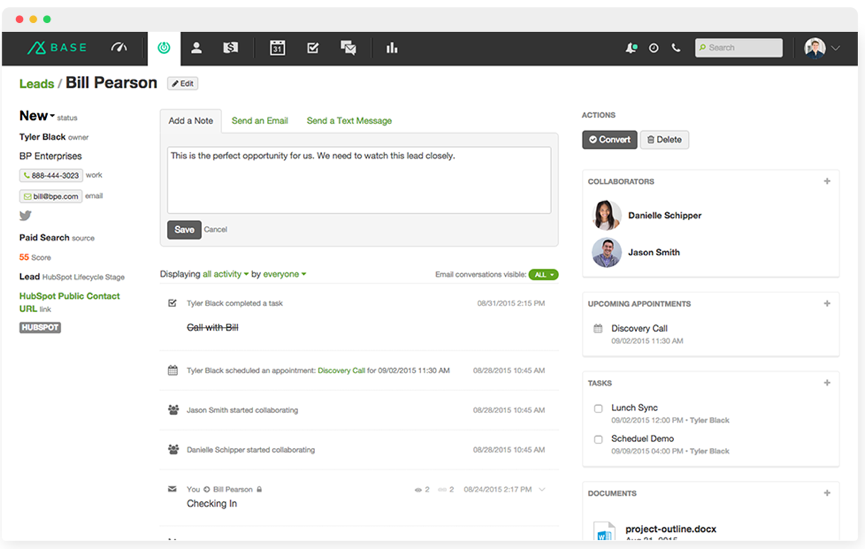Click the clock history icon

653,48
